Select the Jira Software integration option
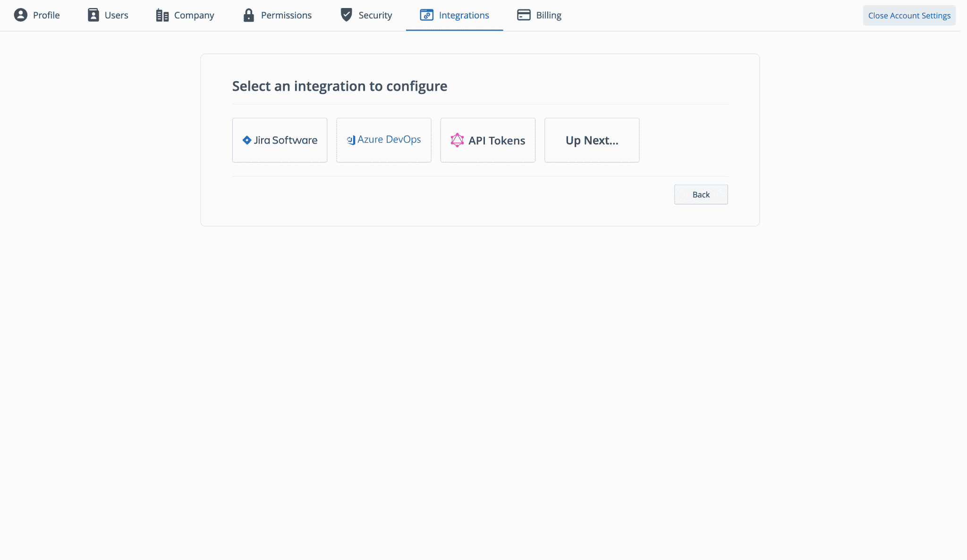The height and width of the screenshot is (560, 967). pyautogui.click(x=279, y=140)
